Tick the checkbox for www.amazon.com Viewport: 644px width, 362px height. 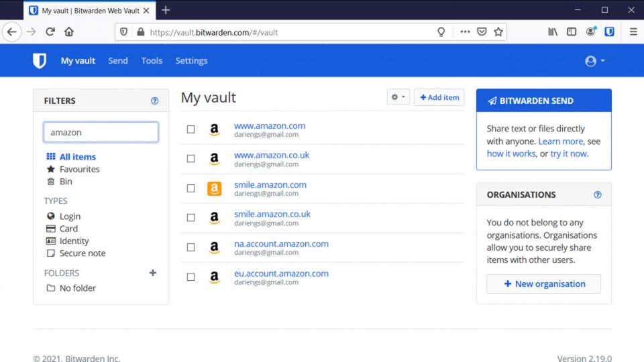click(191, 129)
